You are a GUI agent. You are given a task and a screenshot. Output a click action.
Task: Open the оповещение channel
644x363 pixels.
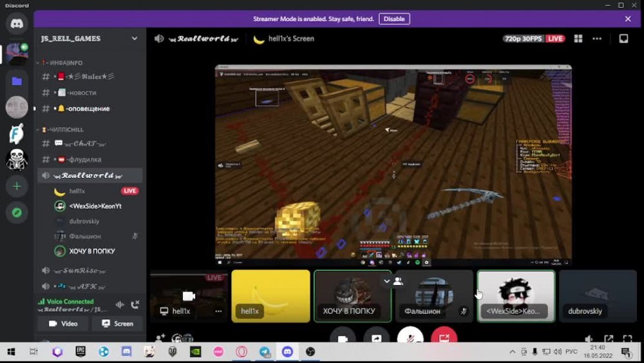pyautogui.click(x=90, y=108)
